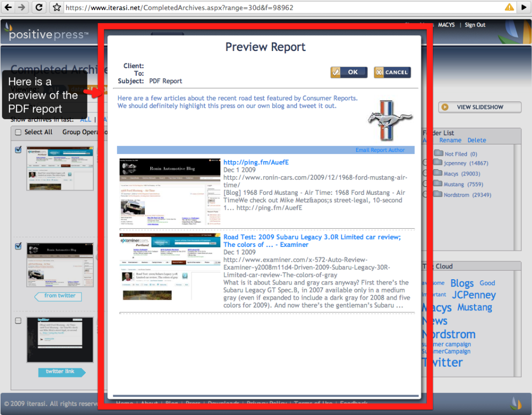
Task: Click the Mustang logo image in the report
Action: (390, 120)
